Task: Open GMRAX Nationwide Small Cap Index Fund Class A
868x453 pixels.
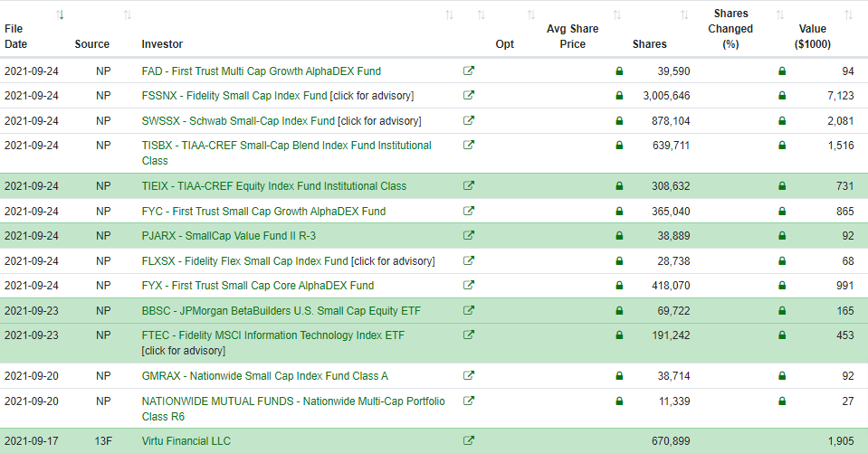Action: [265, 375]
